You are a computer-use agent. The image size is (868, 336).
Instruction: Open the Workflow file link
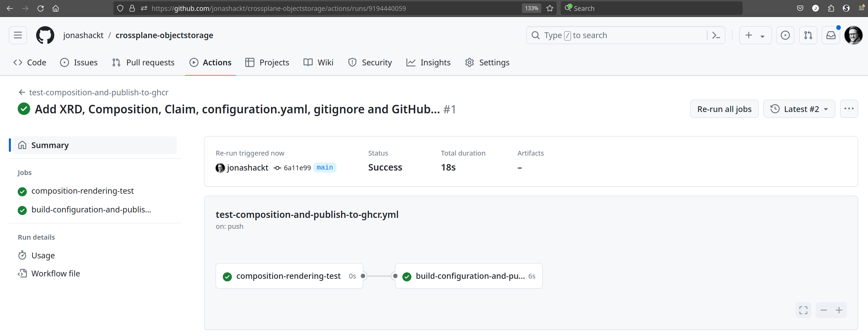(56, 273)
